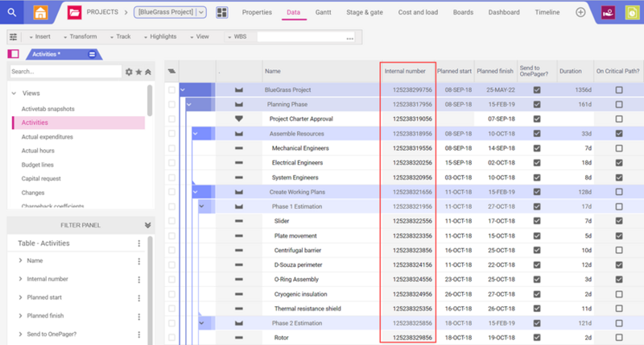Viewport: 644px width, 345px height.
Task: Open the Track dropdown menu
Action: pyautogui.click(x=120, y=36)
